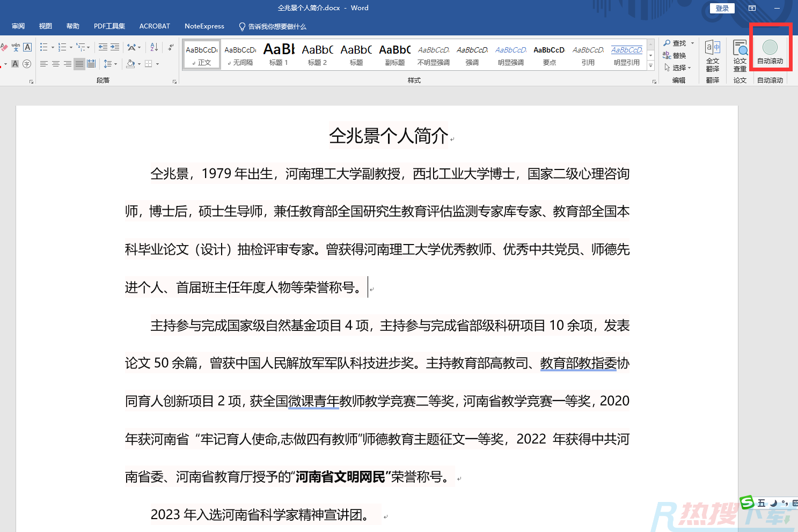Apply the 标题 1 heading style
The width and height of the screenshot is (798, 532).
point(279,54)
